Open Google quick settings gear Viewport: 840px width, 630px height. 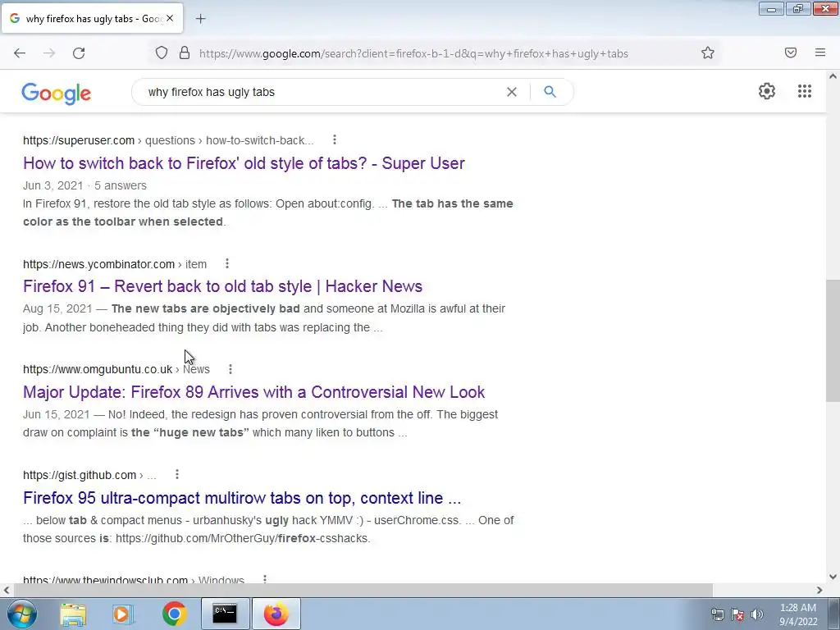(x=767, y=91)
